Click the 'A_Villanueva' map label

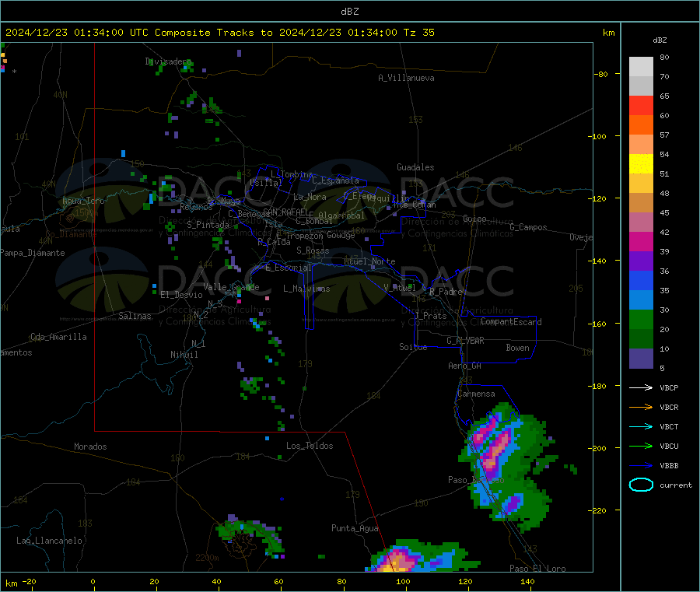406,78
